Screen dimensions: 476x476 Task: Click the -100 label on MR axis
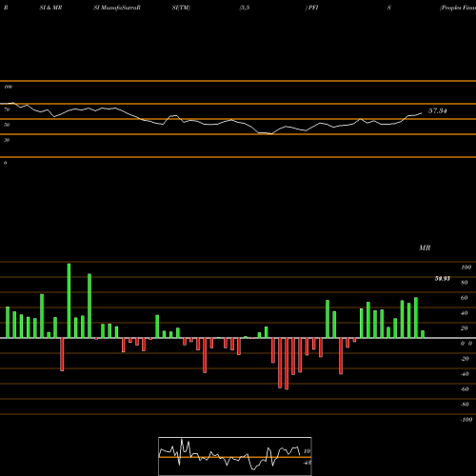[x=466, y=420]
